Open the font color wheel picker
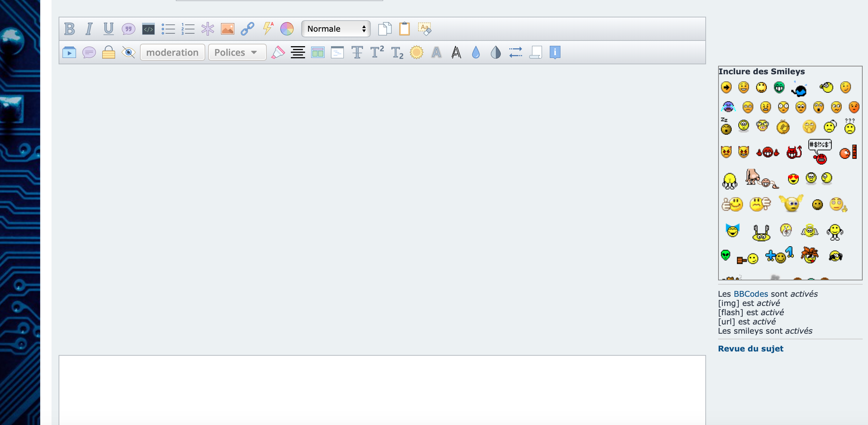This screenshot has height=425, width=868. point(287,29)
